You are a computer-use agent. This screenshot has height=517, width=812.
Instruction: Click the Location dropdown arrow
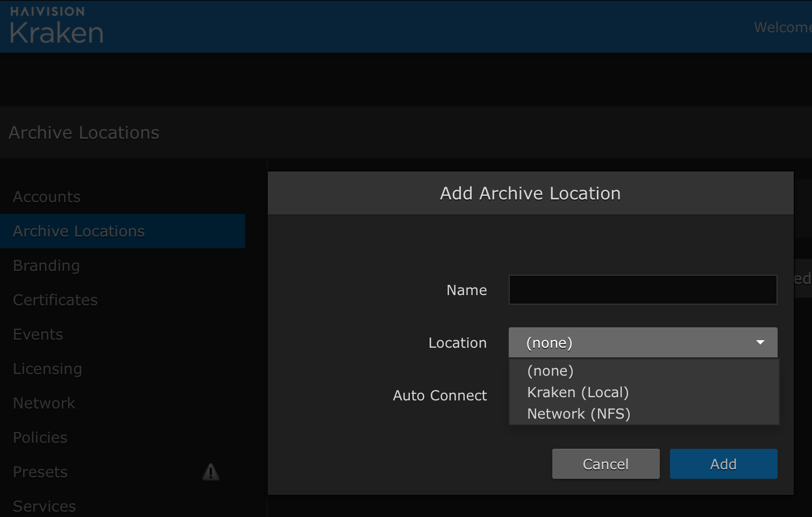760,342
